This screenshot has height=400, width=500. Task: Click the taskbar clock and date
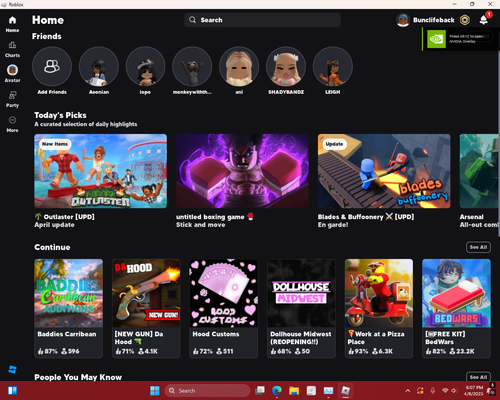tap(474, 391)
